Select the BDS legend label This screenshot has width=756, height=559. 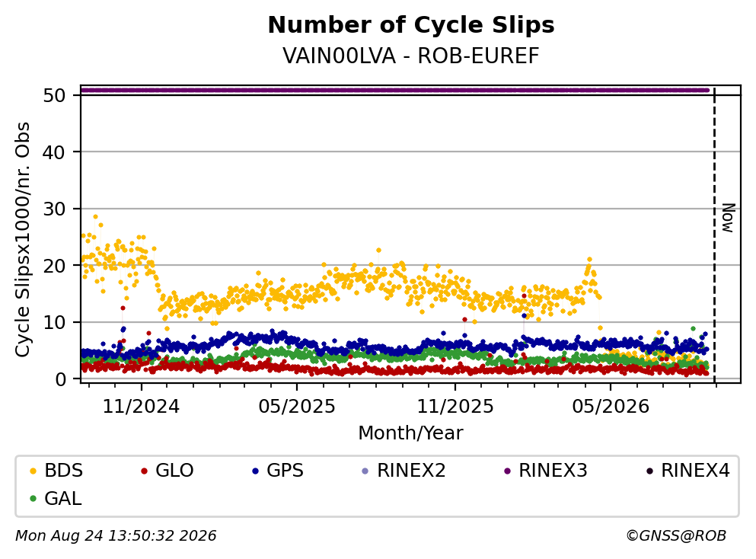tap(64, 471)
